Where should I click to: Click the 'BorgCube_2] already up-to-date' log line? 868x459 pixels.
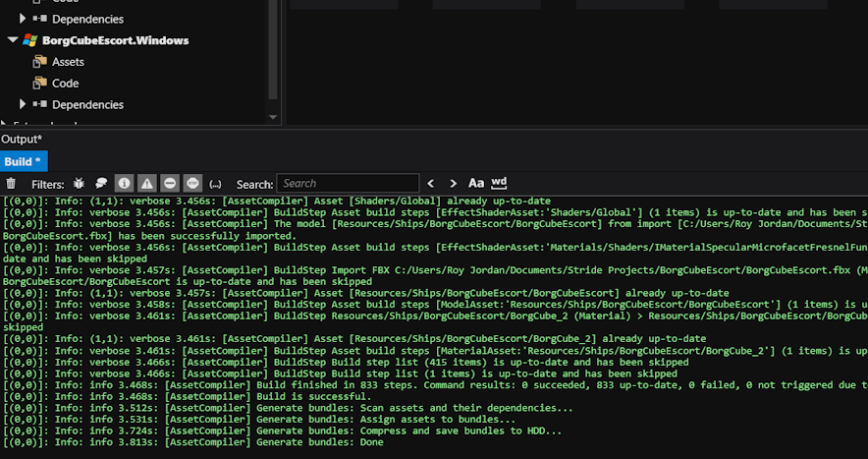[x=354, y=339]
